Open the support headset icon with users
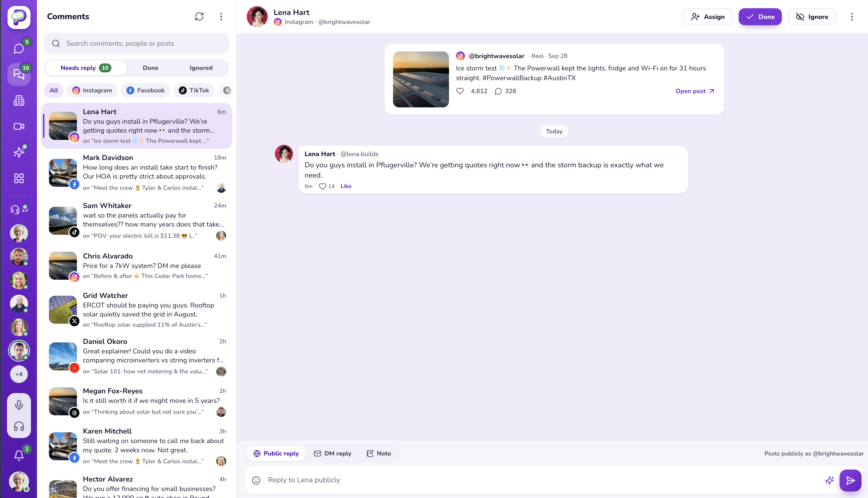868x498 pixels. pyautogui.click(x=19, y=209)
